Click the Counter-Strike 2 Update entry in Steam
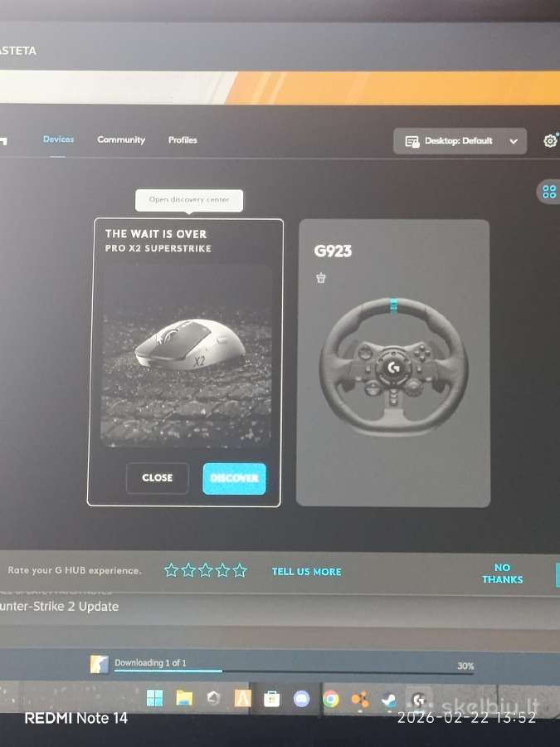Screen dimensions: 560x747 [59, 607]
